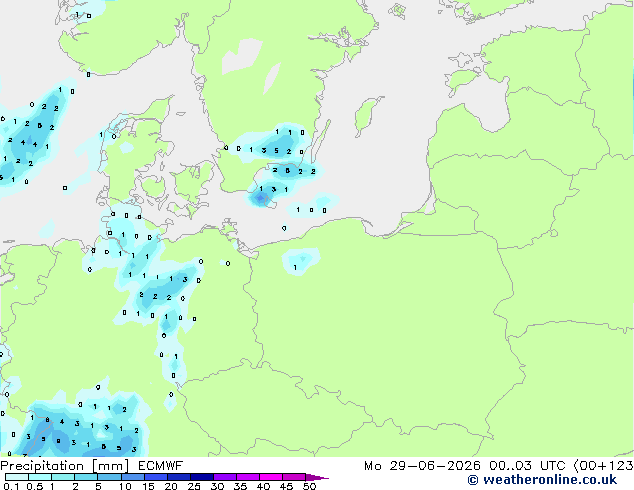Click the 10 mm legend color swatch
The height and width of the screenshot is (490, 634).
pos(133,477)
